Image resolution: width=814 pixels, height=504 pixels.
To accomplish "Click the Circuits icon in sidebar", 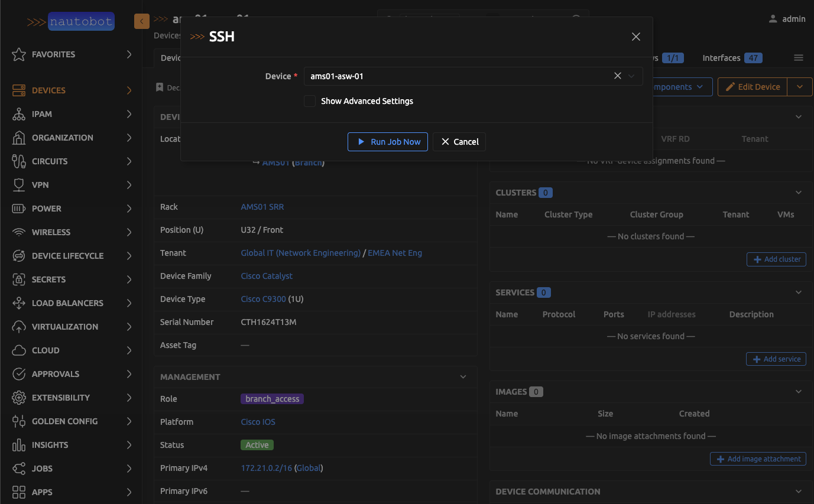I will (19, 161).
